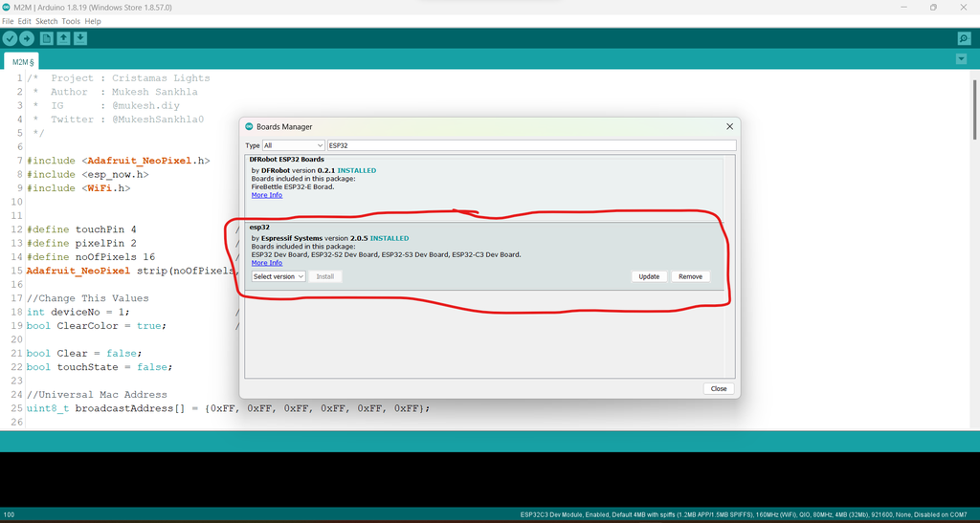Viewport: 980px width, 523px height.
Task: Open the Tools menu
Action: [x=71, y=21]
